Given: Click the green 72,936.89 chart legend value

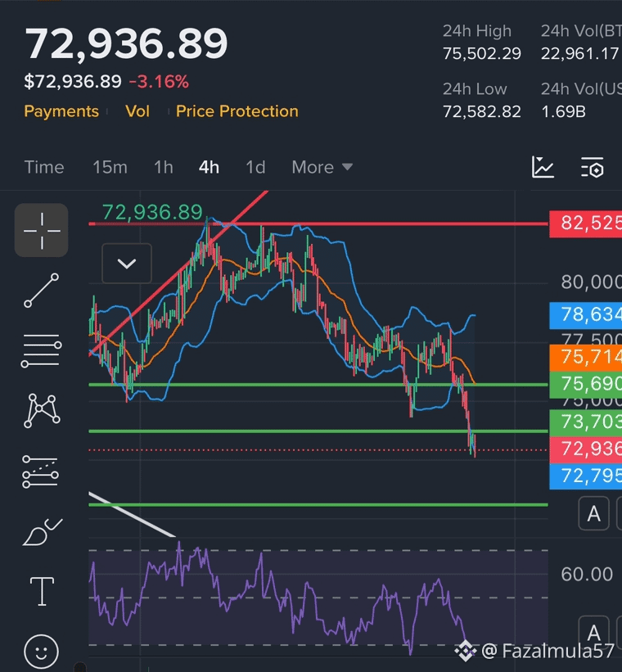Looking at the screenshot, I should tap(152, 212).
